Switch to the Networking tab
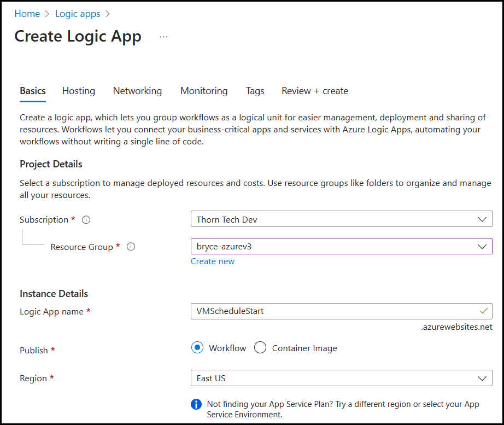Screen dimensions: 504x425 (137, 91)
